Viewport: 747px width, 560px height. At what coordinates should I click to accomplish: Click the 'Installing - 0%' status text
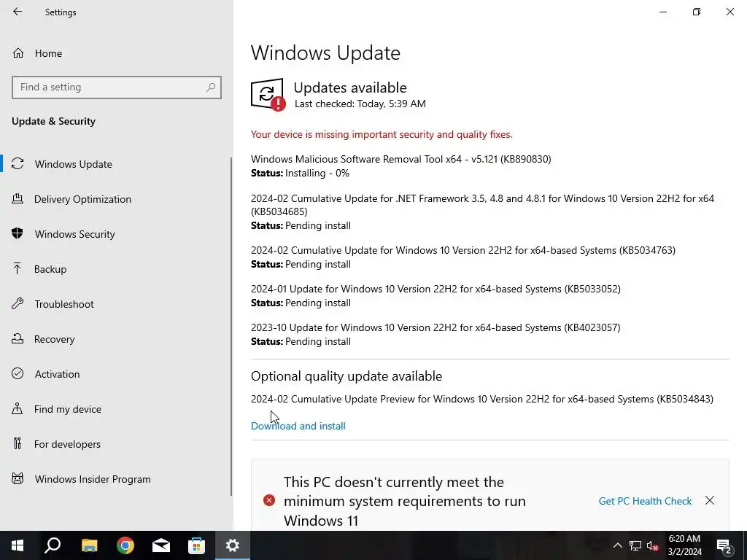point(317,173)
